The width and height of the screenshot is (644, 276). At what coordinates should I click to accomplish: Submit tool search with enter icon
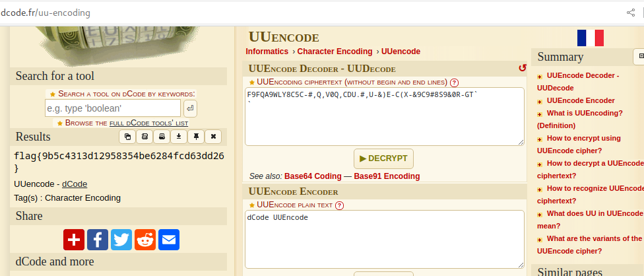tap(190, 108)
